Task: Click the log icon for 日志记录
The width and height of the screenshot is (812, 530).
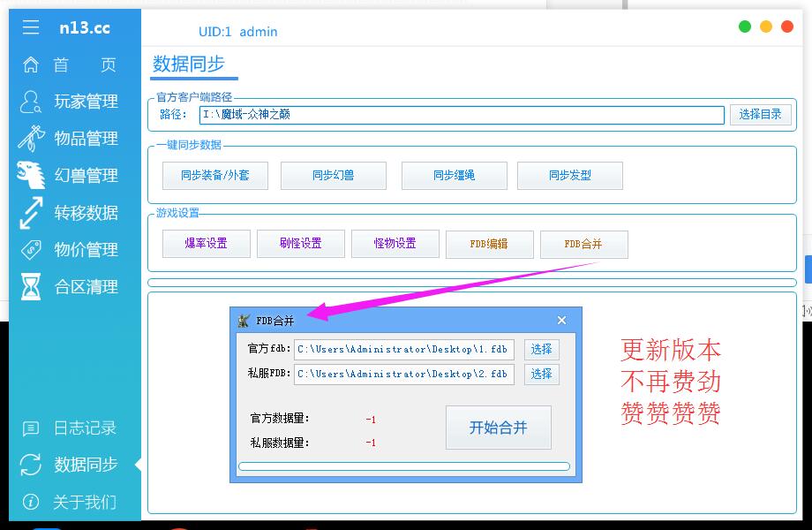Action: (x=31, y=428)
